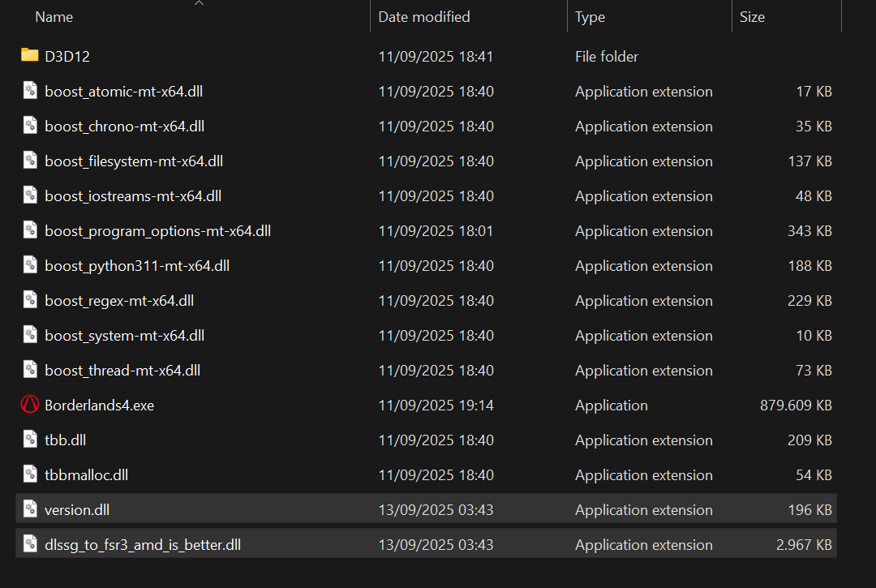
Task: Click the 879.609 KB size of Borderlands4.exe
Action: [x=796, y=406]
